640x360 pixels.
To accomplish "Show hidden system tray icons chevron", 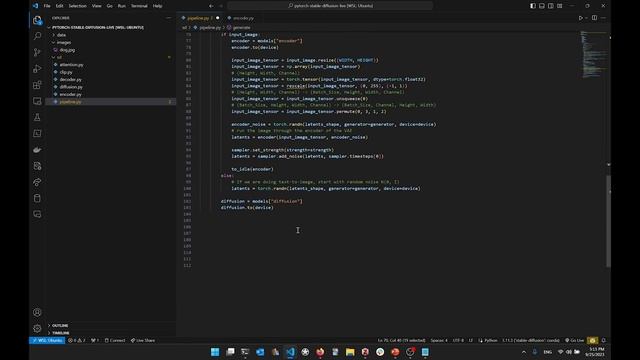I will point(524,352).
